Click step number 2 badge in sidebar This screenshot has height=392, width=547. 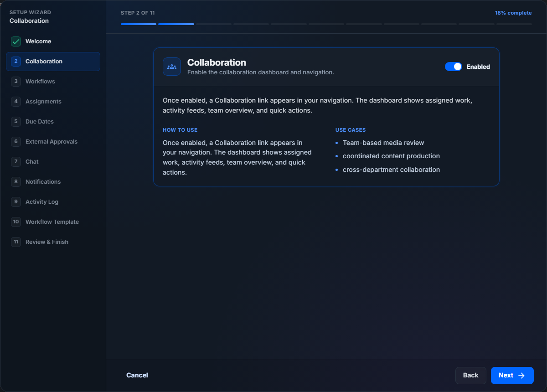16,62
